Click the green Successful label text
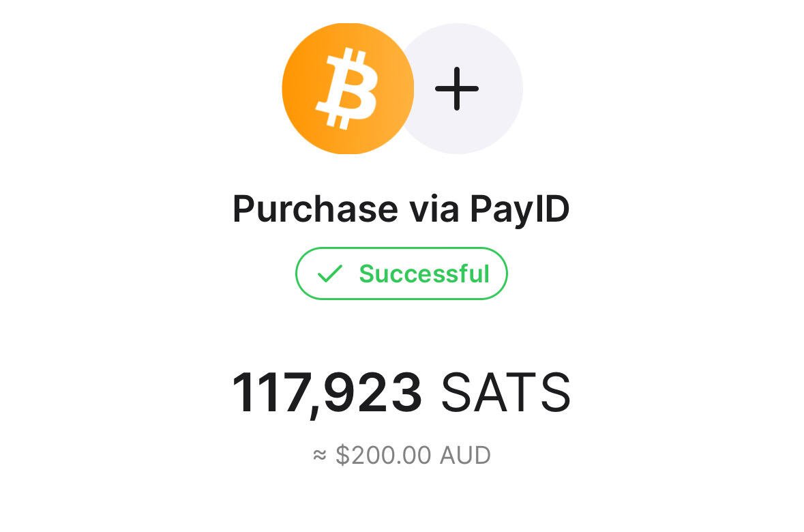Image resolution: width=804 pixels, height=532 pixels. [x=424, y=274]
